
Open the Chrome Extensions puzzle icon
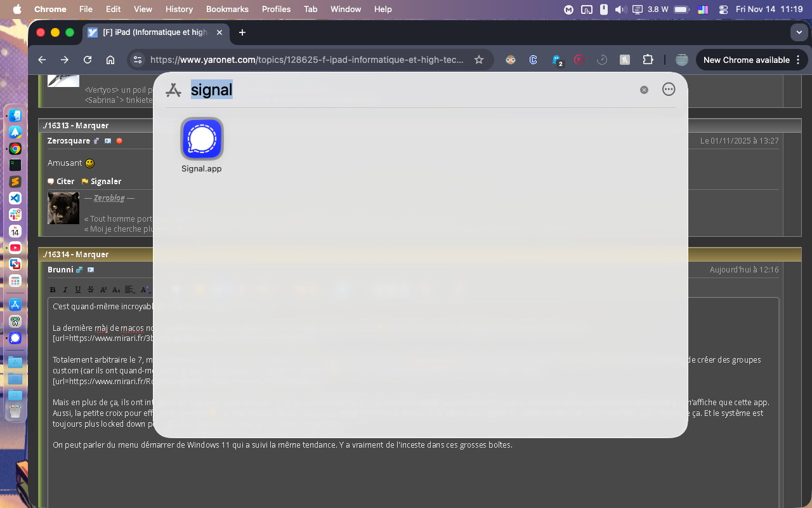tap(648, 60)
